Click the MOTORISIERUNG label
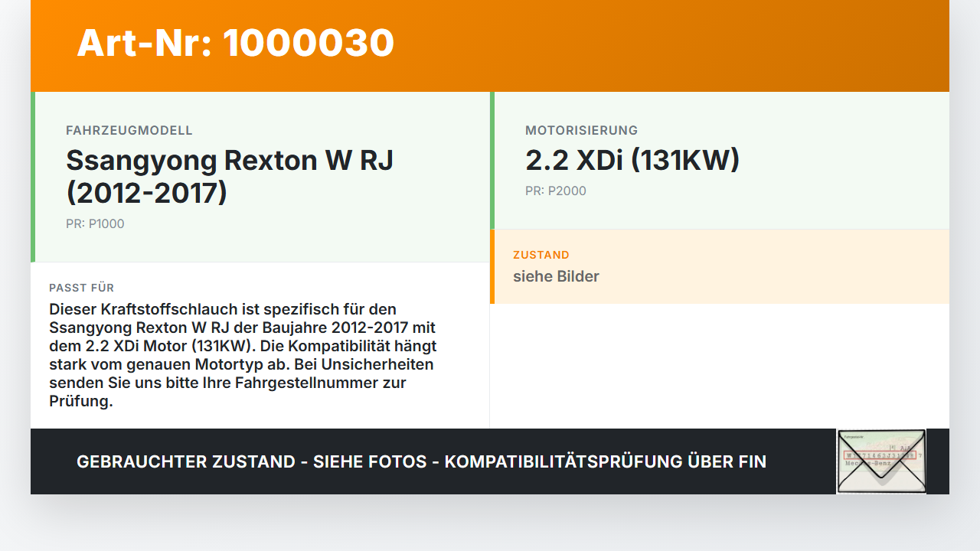Screen dimensions: 980x551 [x=581, y=131]
